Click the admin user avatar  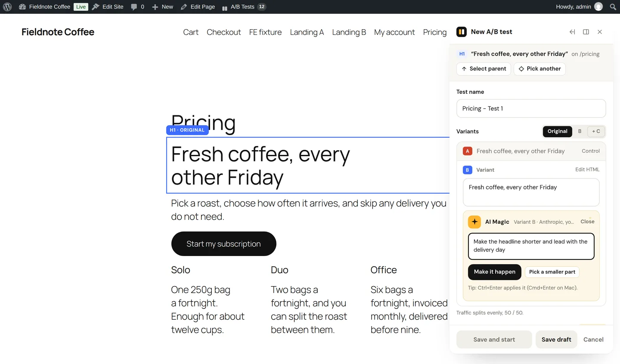598,7
